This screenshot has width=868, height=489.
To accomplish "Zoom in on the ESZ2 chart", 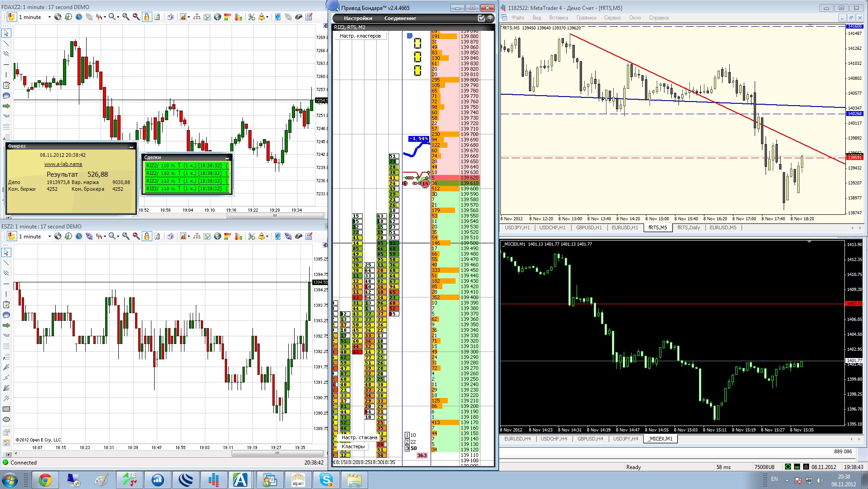I will (126, 237).
